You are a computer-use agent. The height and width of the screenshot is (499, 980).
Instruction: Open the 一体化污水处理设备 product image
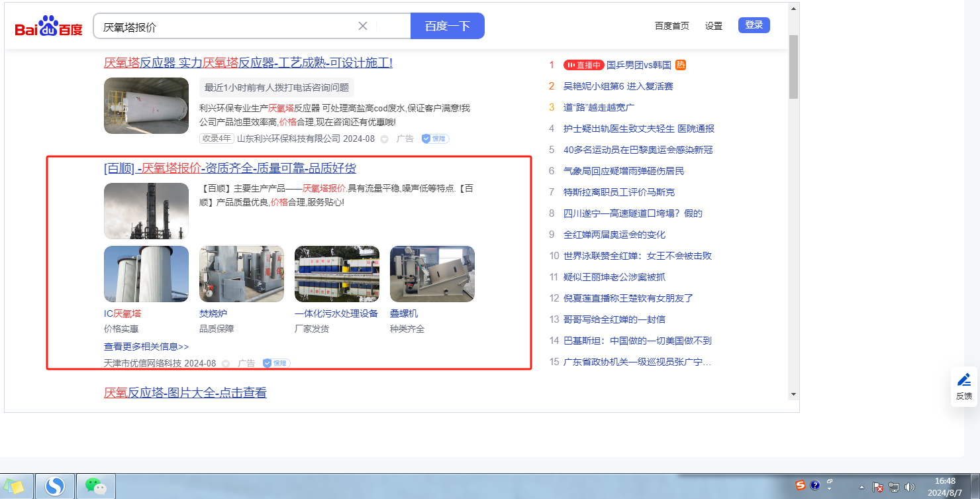coord(337,274)
